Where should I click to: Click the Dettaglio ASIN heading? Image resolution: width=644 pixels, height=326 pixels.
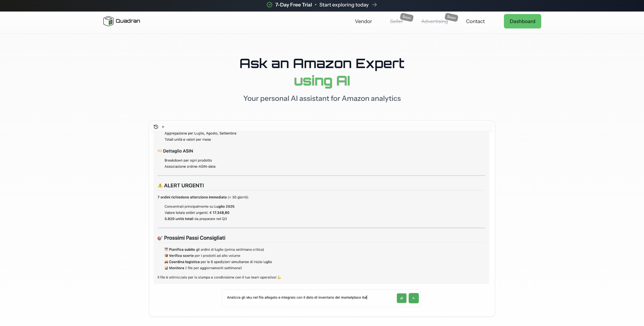click(178, 151)
